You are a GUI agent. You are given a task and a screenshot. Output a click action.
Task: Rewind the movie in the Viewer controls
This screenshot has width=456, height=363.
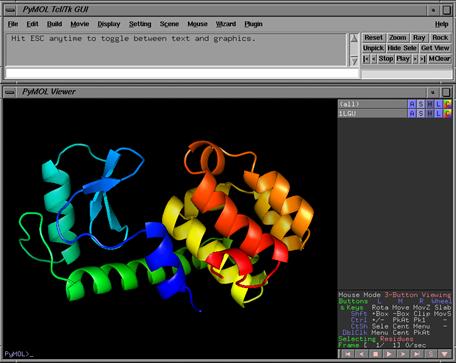[348, 354]
